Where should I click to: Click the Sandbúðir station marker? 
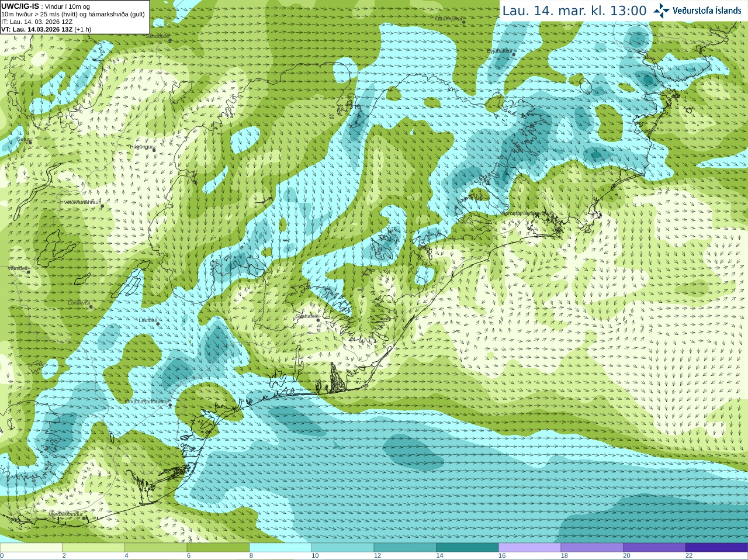(x=170, y=40)
